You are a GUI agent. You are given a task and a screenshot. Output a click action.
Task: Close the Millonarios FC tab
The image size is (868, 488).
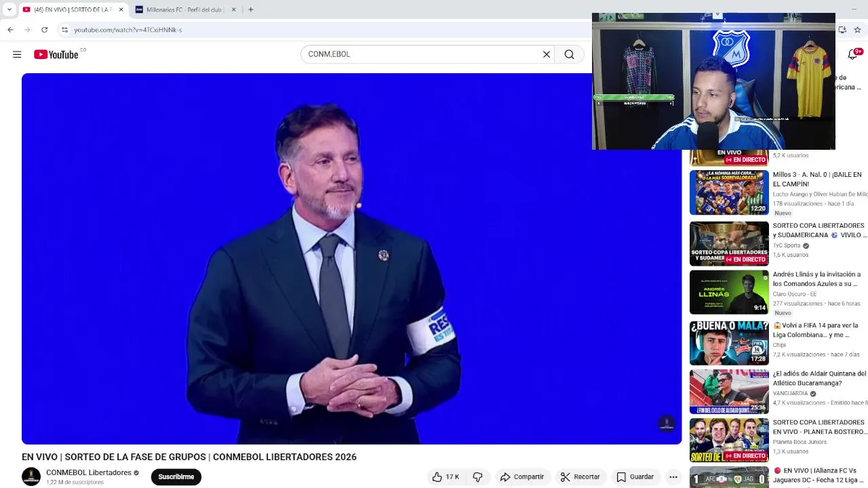pyautogui.click(x=234, y=9)
